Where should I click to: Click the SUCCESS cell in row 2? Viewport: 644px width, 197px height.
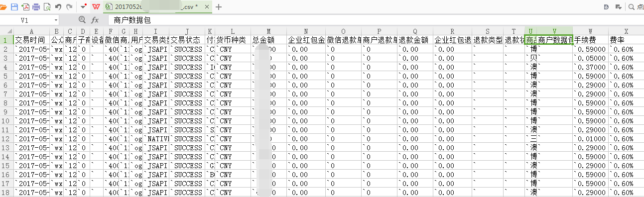click(187, 49)
